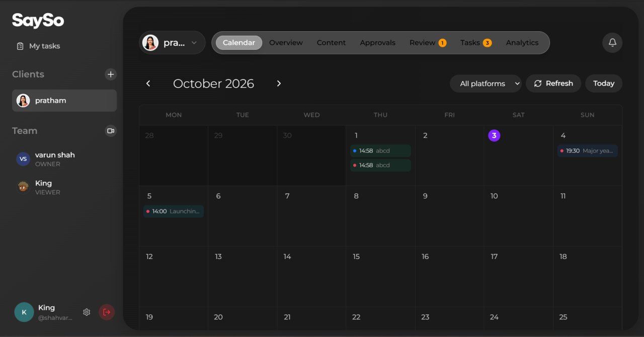
Task: Switch to the Tasks tab
Action: pos(475,43)
